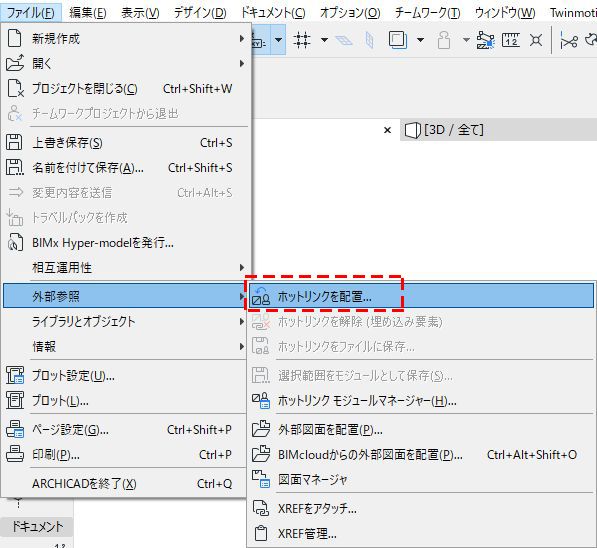Screen dimensions: 597x548
Task: Click the stacked windows trace reference icon
Action: [x=398, y=40]
